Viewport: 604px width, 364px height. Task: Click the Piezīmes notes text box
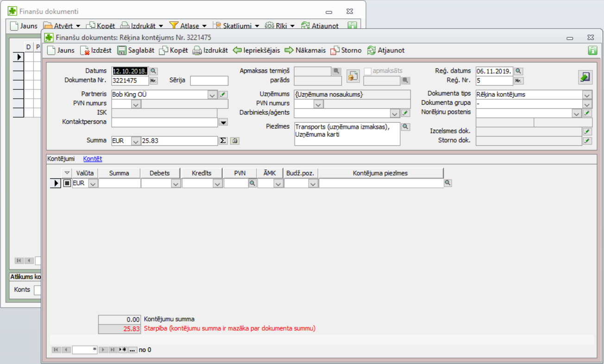point(347,134)
